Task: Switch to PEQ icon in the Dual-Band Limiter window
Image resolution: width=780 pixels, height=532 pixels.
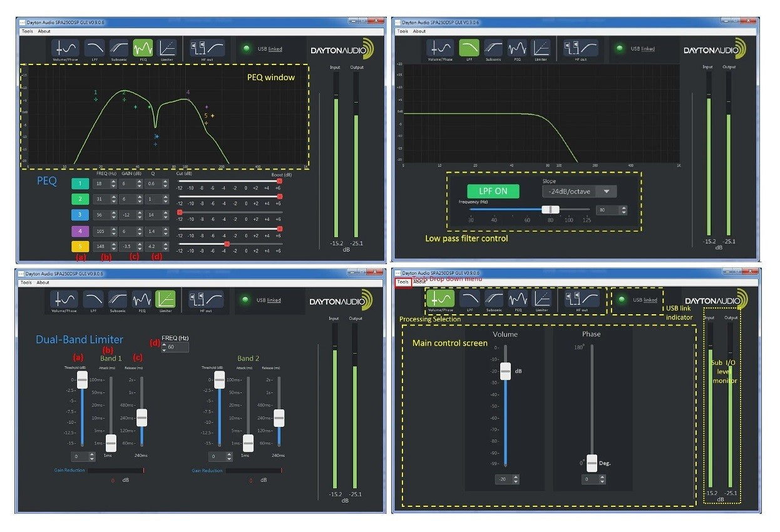Action: 141,299
